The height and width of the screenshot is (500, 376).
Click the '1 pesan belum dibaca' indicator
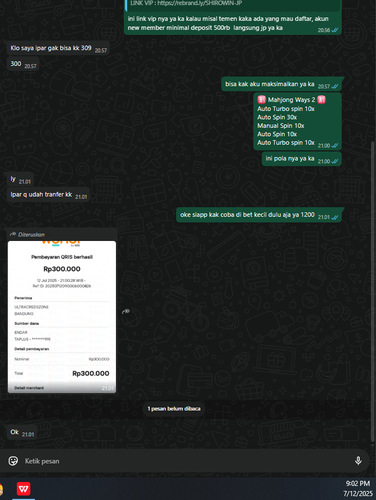tap(174, 409)
